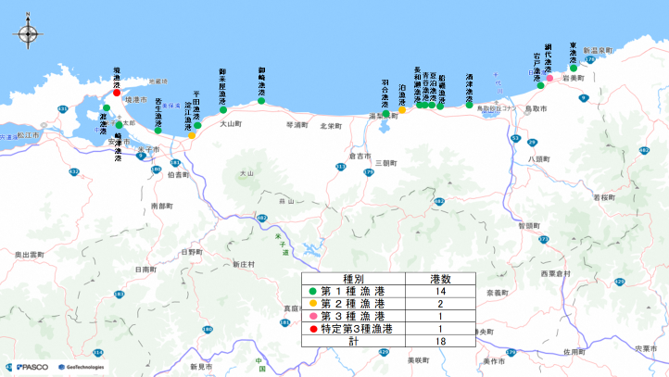Click the green 長和瀬漁港 marker
This screenshot has height=377, width=669.
click(419, 105)
